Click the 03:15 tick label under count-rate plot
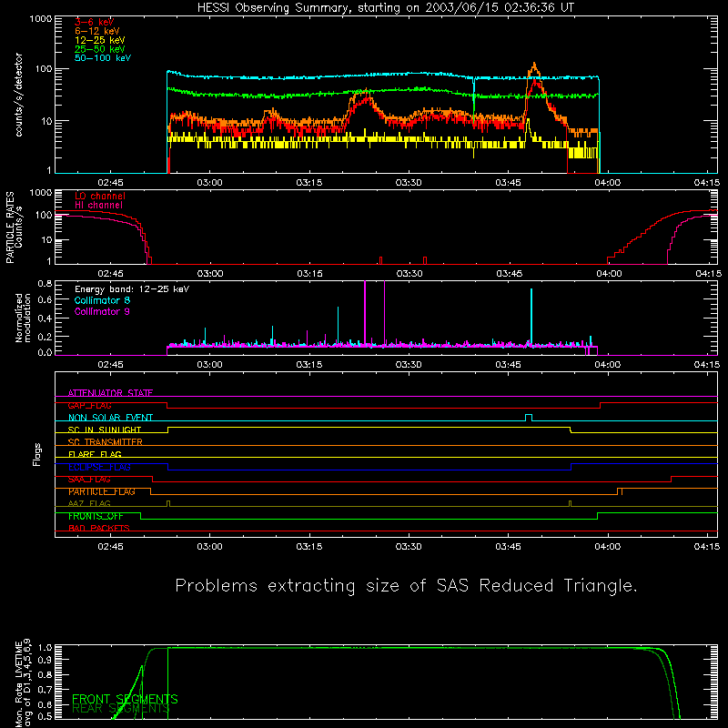The height and width of the screenshot is (728, 728). click(308, 183)
